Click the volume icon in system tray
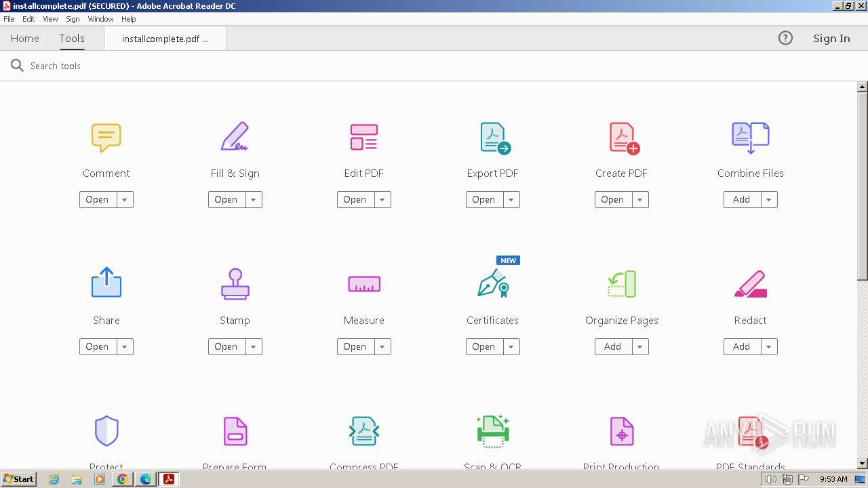The image size is (868, 488). (x=770, y=479)
